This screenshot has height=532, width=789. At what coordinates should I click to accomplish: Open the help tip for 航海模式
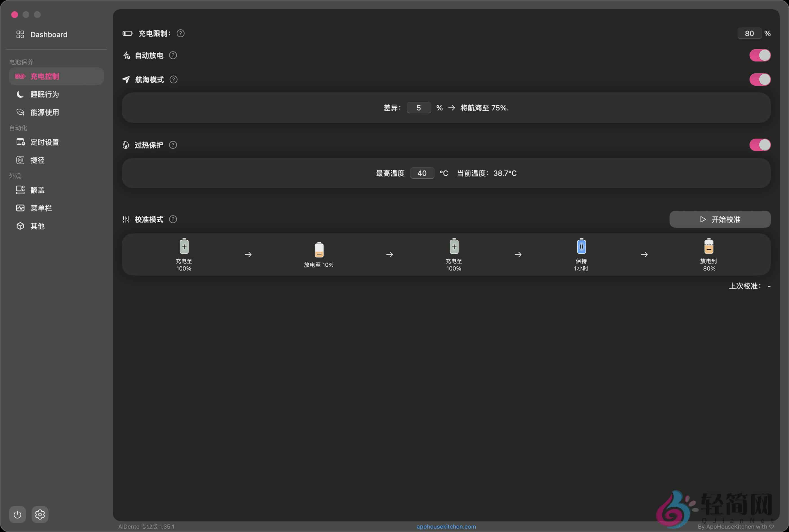point(173,79)
